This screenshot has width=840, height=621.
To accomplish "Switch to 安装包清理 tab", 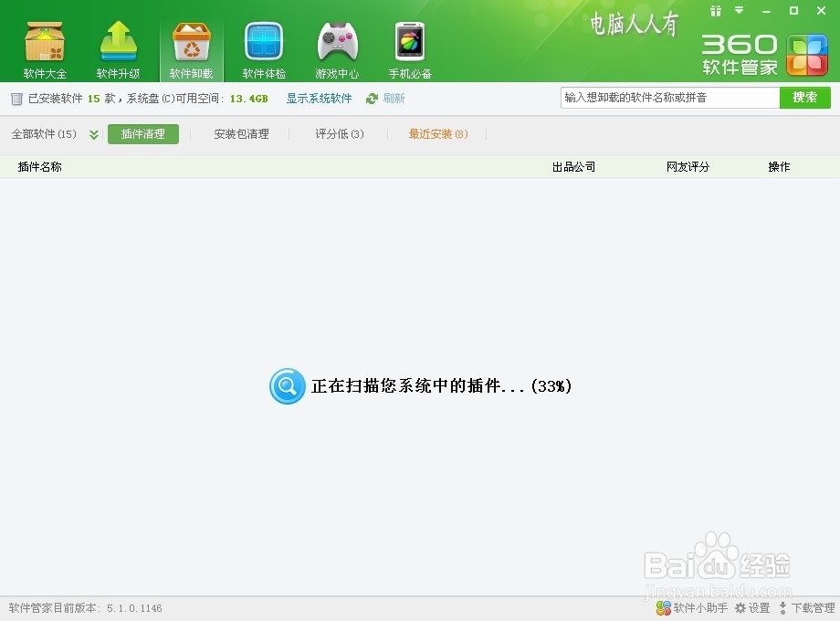I will click(240, 133).
